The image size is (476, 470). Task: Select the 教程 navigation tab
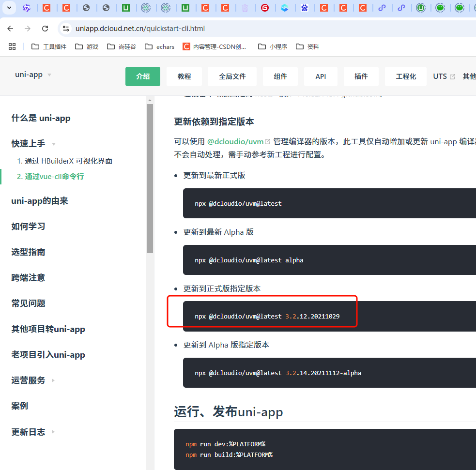(x=184, y=76)
